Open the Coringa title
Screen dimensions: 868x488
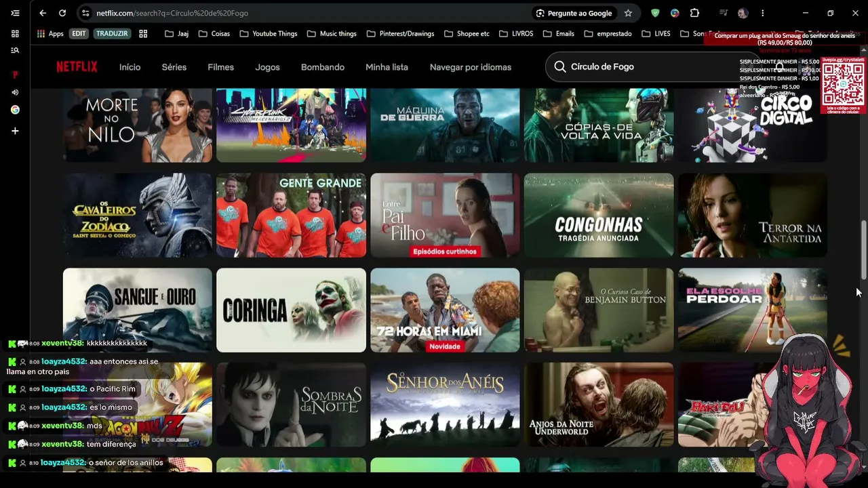tap(291, 310)
